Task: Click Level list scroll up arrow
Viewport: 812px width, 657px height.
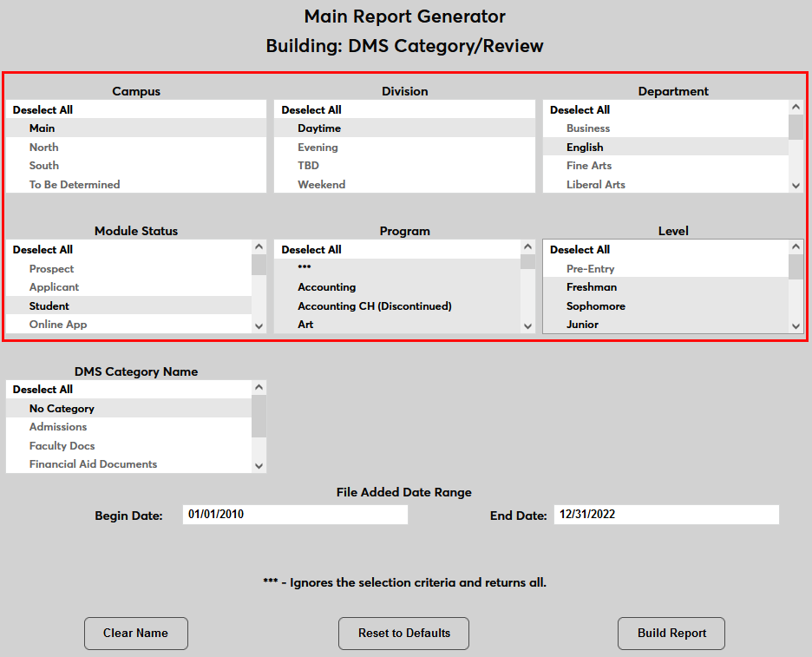Action: pos(796,247)
